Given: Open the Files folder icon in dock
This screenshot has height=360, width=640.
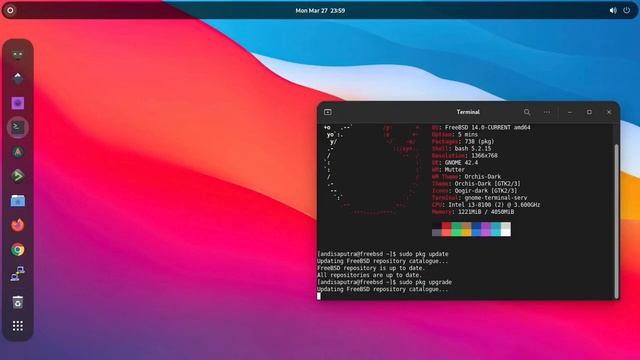Looking at the screenshot, I should (18, 200).
